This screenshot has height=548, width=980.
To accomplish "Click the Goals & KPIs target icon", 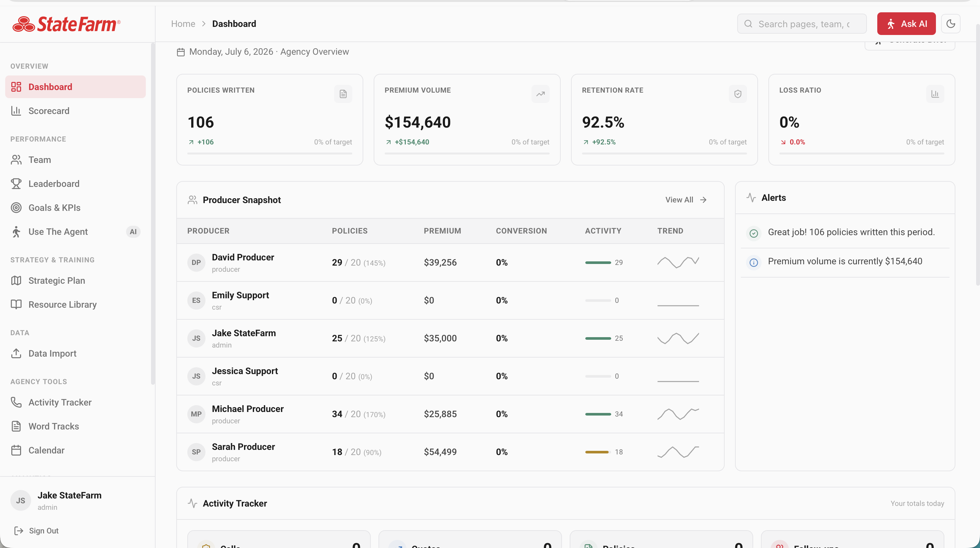I will tap(16, 208).
